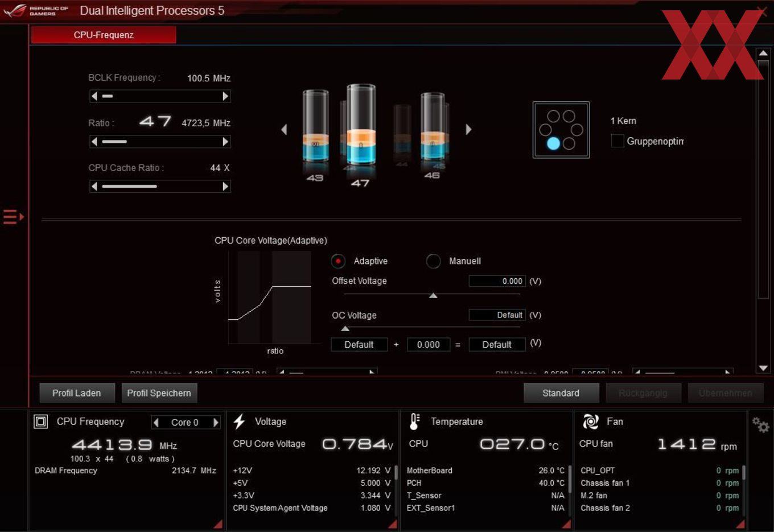Click the Profil Speichern button
This screenshot has height=532, width=774.
(x=159, y=393)
